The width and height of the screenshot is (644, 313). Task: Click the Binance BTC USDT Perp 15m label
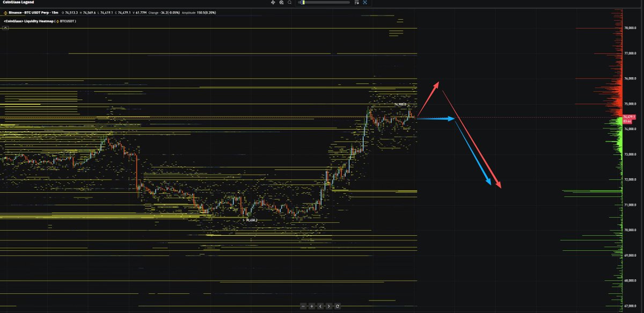(x=33, y=13)
